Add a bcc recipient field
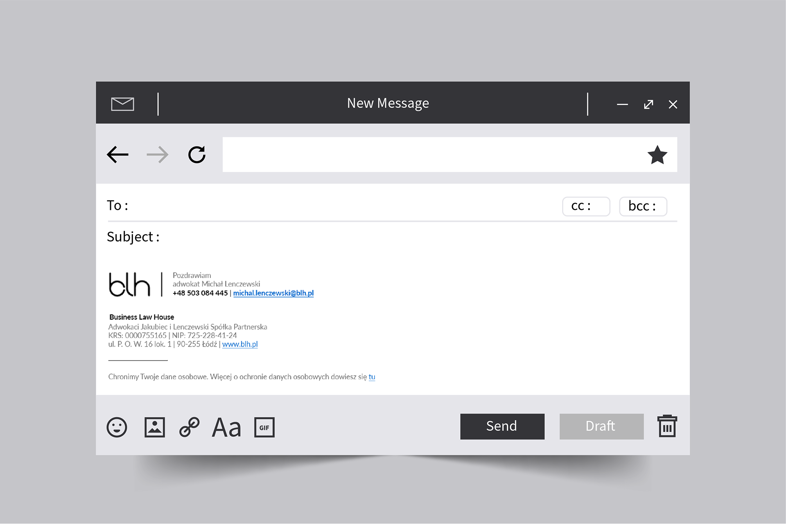This screenshot has height=532, width=786. [x=643, y=206]
